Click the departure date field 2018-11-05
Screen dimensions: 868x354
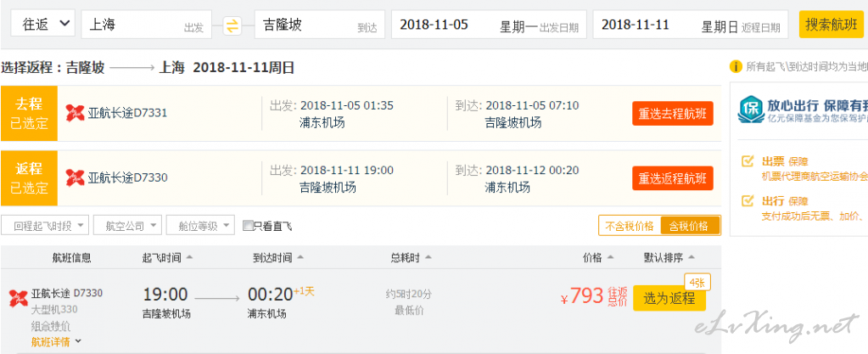tap(489, 25)
